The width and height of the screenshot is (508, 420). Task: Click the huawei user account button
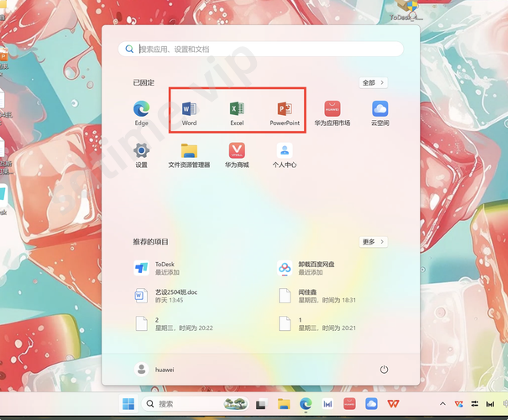point(154,369)
